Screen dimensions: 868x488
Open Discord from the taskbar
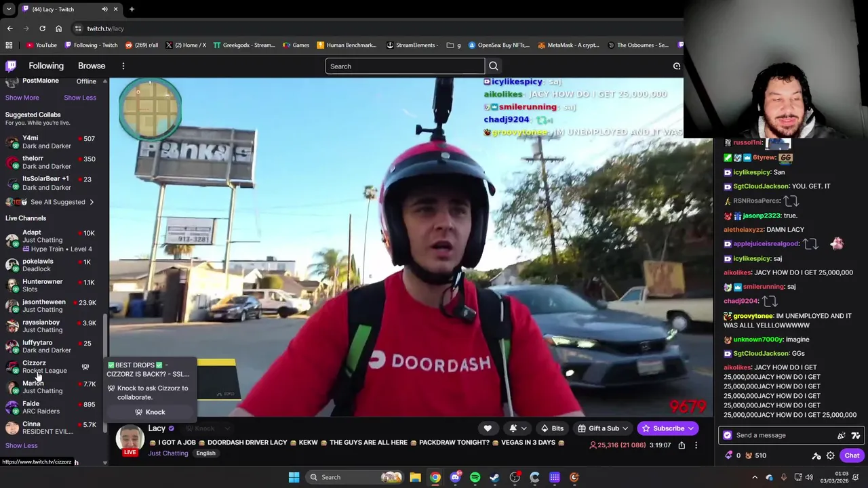coord(455,477)
